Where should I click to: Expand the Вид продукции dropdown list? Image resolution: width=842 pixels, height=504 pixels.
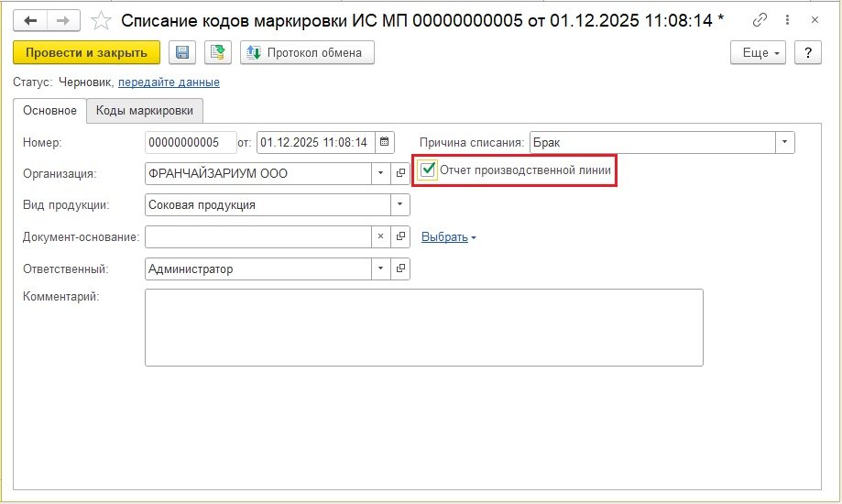(x=400, y=205)
